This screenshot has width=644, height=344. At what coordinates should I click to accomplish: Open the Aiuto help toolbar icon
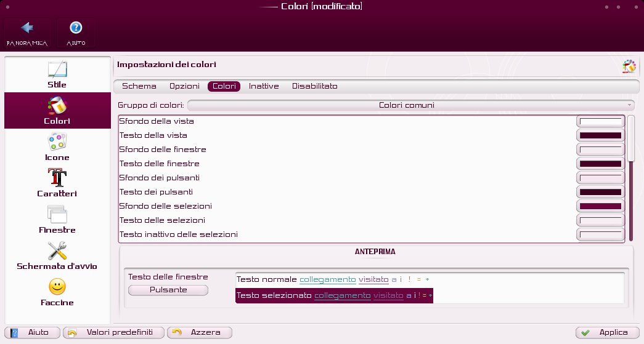(76, 33)
